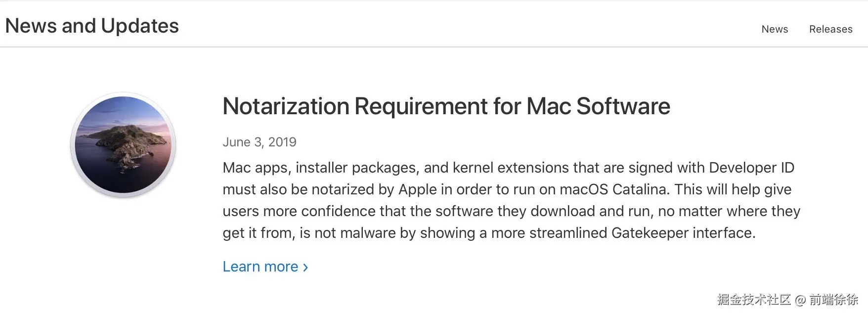This screenshot has width=868, height=316.
Task: Click "Developer ID" in the article paragraph
Action: click(x=751, y=168)
